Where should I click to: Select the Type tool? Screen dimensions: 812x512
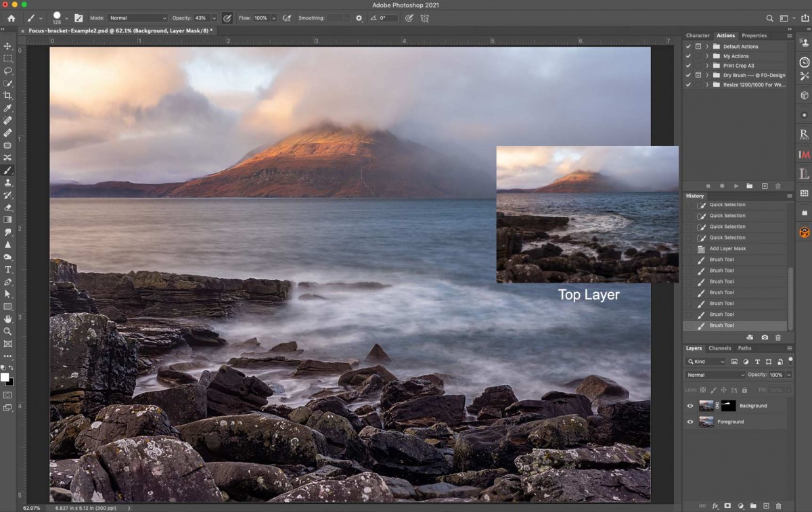[x=7, y=270]
